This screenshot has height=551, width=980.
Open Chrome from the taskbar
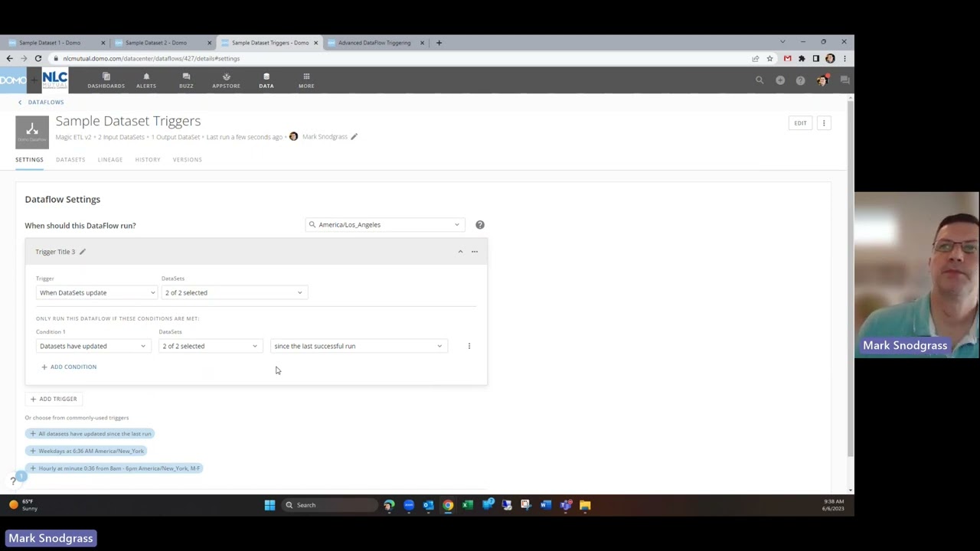[448, 505]
